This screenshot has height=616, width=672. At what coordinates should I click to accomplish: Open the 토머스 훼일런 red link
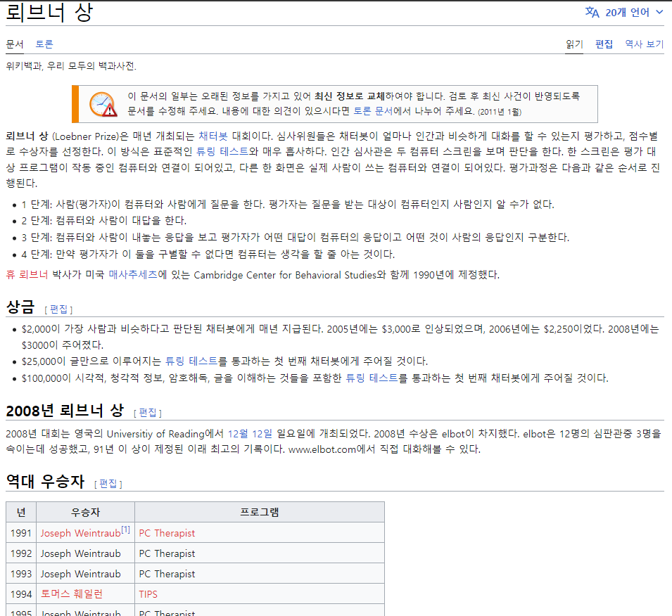tap(72, 594)
